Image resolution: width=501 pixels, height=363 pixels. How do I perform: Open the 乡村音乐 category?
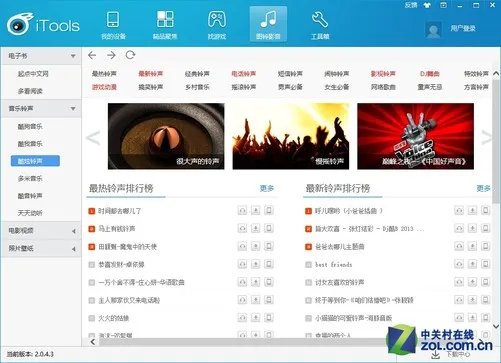pyautogui.click(x=197, y=87)
